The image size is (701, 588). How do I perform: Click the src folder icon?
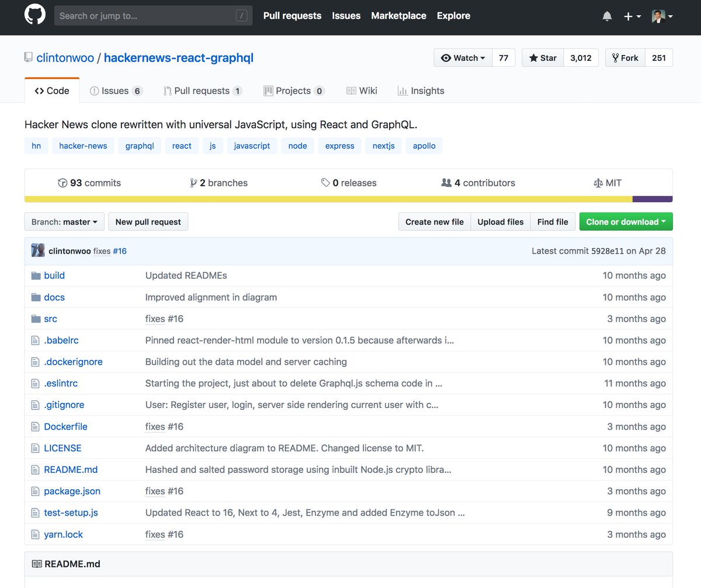pos(36,319)
